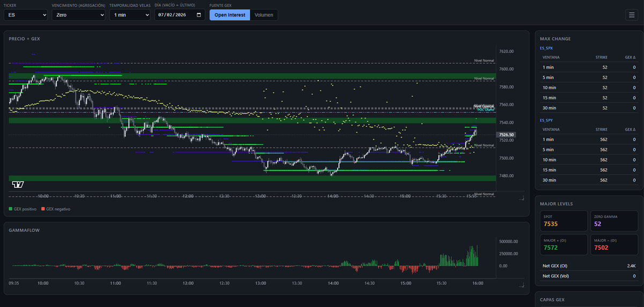Click the 7500.00 price axis label
644x307 pixels.
tap(506, 158)
